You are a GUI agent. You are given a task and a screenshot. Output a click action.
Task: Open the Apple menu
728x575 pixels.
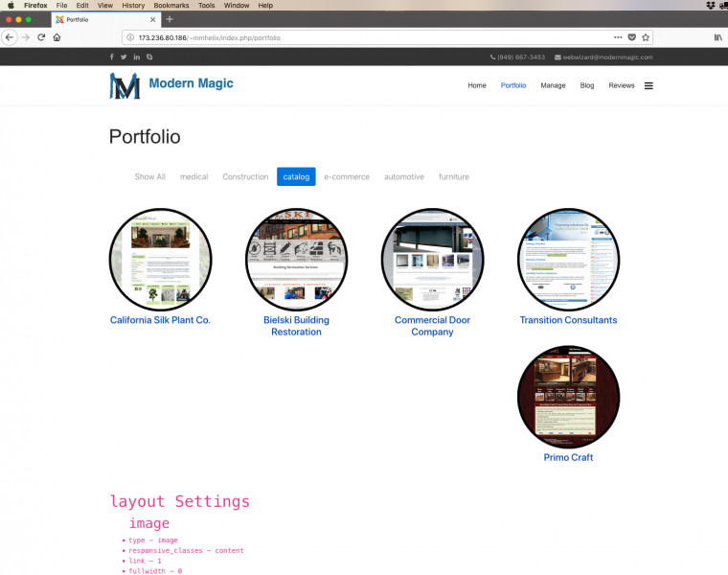(11, 5)
